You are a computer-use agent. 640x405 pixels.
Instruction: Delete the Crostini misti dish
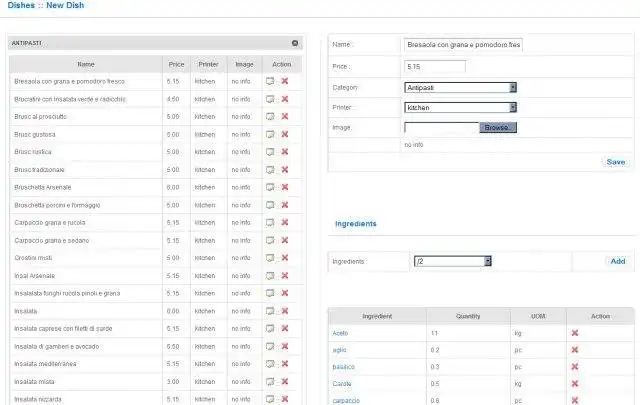tap(285, 258)
